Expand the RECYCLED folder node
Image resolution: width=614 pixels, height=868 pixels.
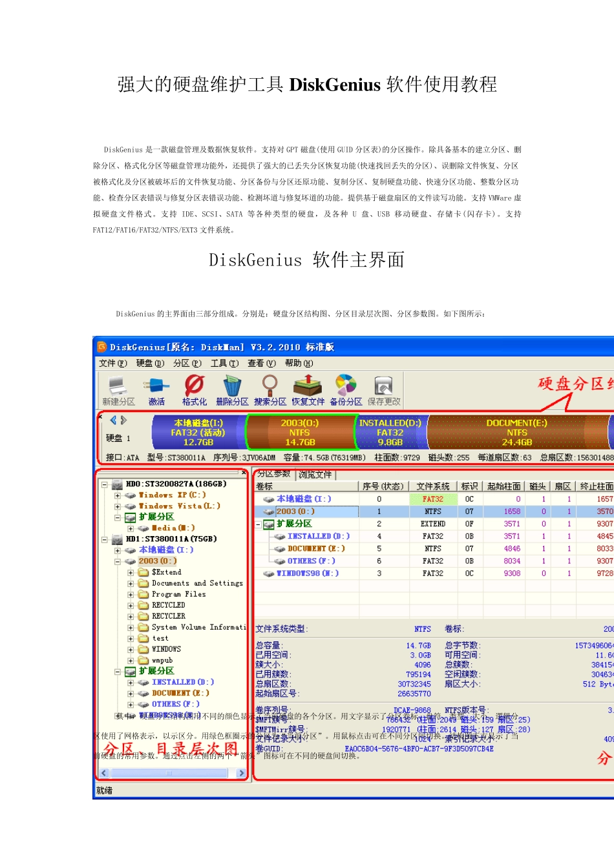point(131,605)
